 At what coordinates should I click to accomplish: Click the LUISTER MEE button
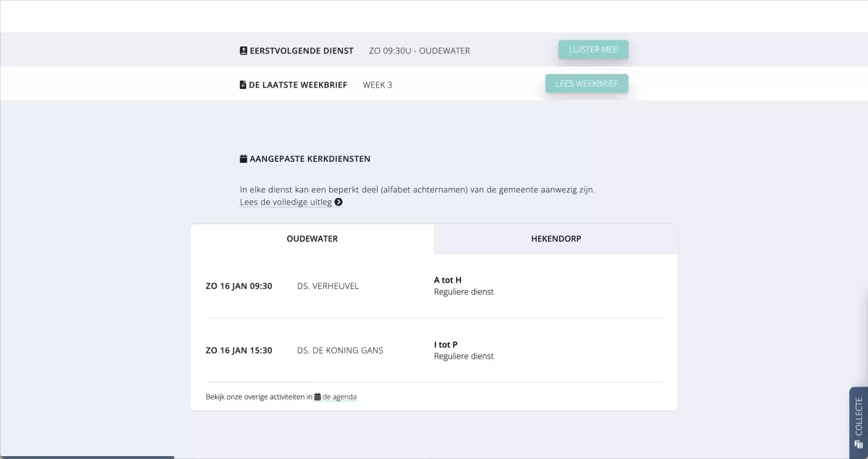pos(593,50)
